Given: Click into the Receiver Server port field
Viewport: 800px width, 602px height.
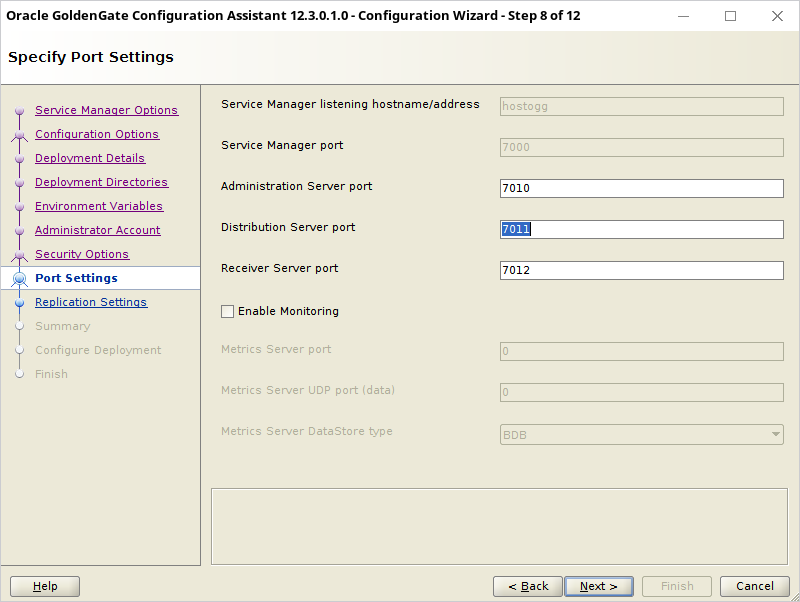Looking at the screenshot, I should (x=641, y=270).
